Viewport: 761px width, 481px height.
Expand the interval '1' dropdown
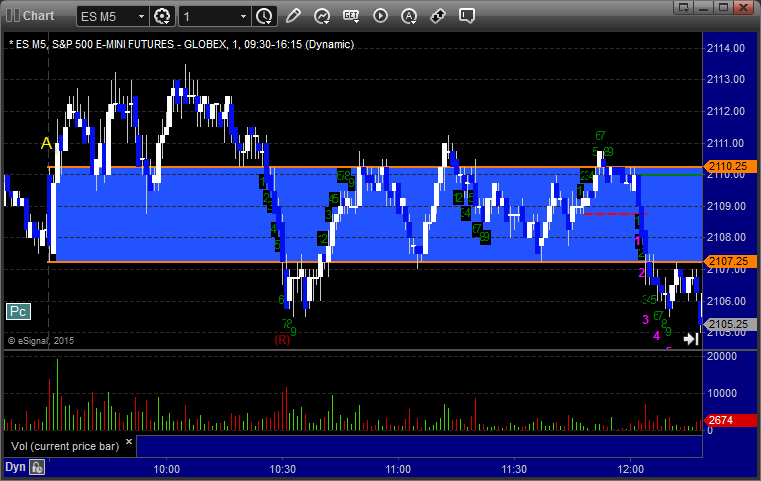(244, 17)
